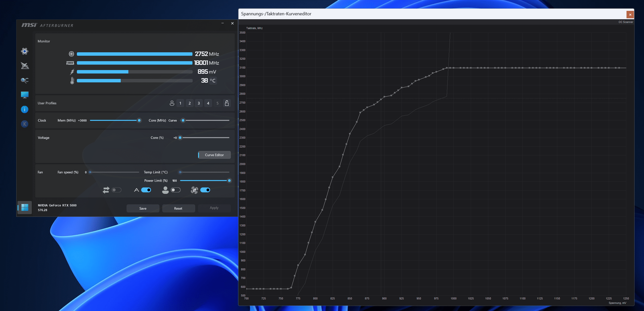Click the user profile person icon
Viewport: 644px width, 311px height.
pyautogui.click(x=172, y=103)
